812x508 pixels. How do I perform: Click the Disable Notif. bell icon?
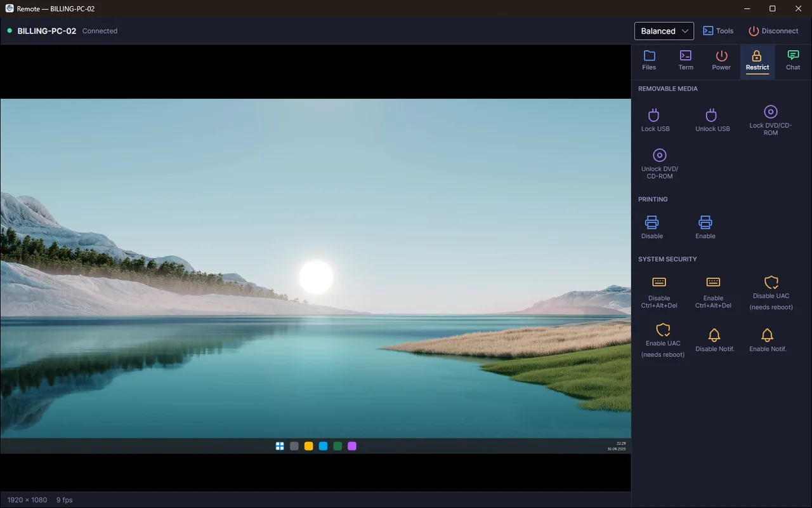point(714,335)
